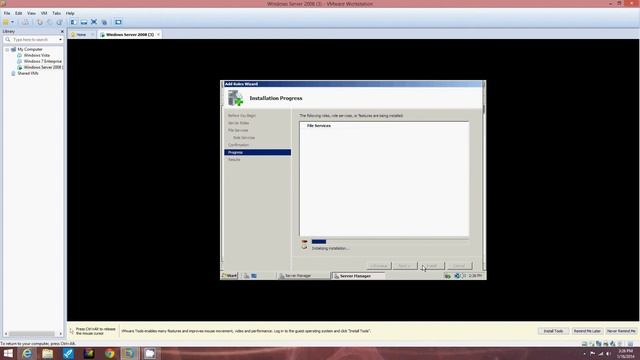Viewport: 640px width, 360px height.
Task: Click the Remind Me Later button
Action: point(587,331)
